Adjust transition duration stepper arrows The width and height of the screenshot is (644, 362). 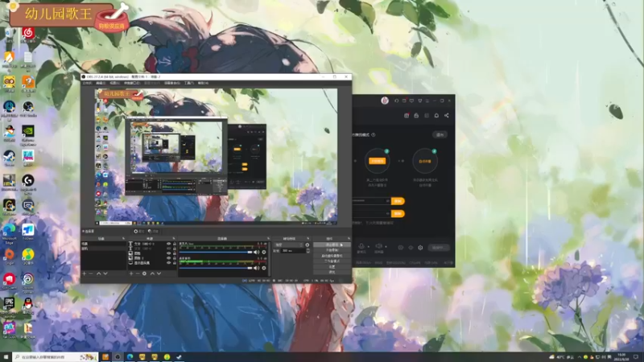tap(308, 251)
